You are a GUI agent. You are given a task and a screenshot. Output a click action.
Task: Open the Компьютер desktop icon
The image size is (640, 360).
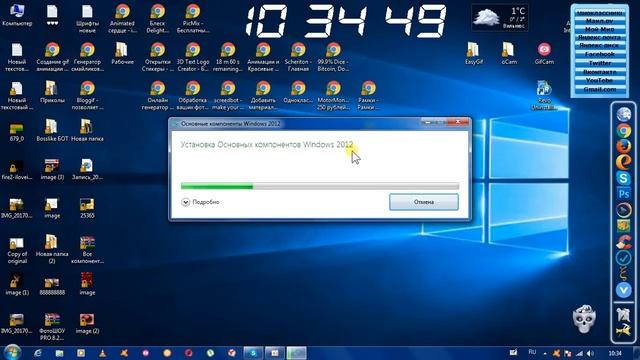(x=17, y=15)
